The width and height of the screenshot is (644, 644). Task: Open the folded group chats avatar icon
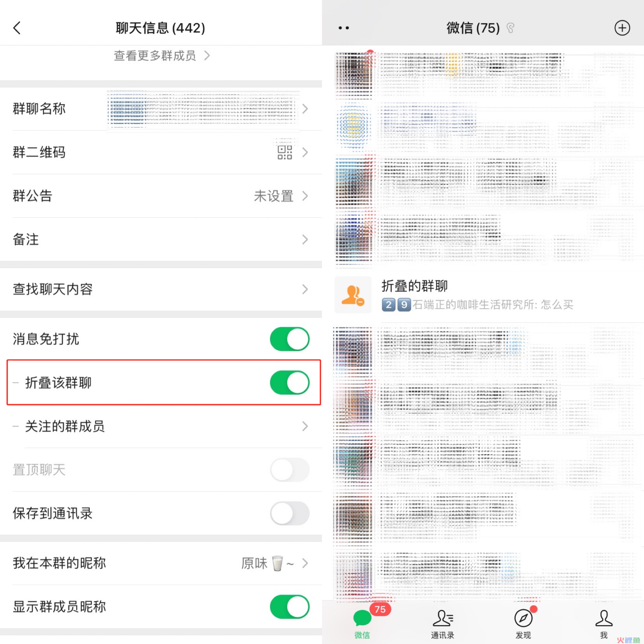point(353,295)
